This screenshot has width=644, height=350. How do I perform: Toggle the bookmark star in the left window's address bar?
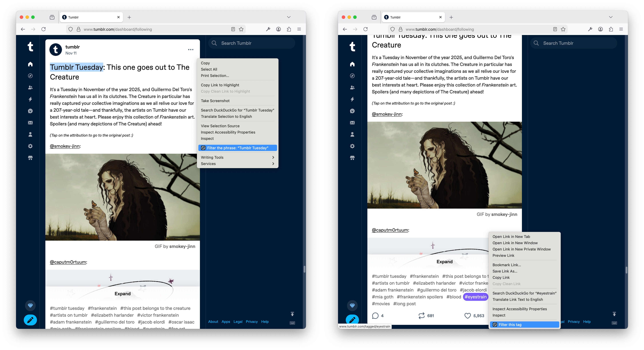tap(241, 29)
